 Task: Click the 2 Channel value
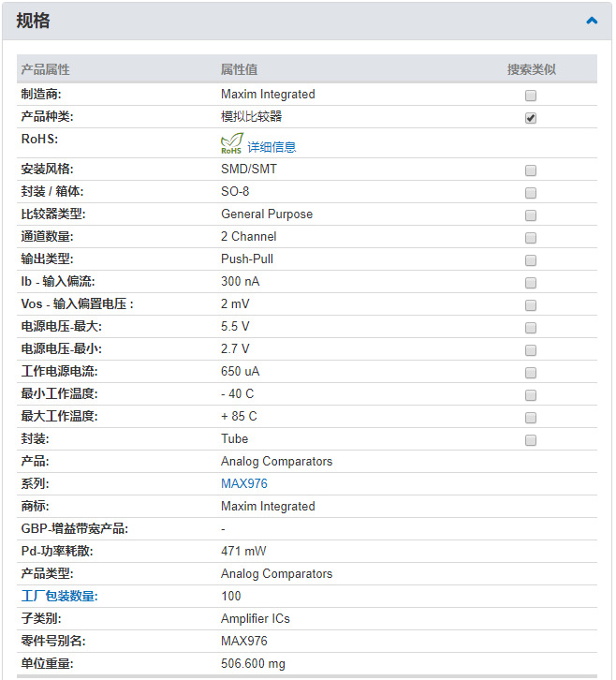pyautogui.click(x=248, y=236)
